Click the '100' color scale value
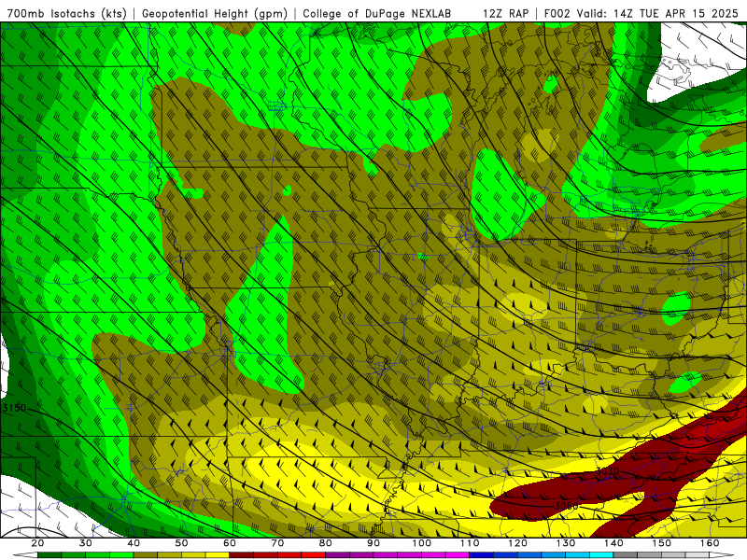The width and height of the screenshot is (747, 560). (x=422, y=543)
